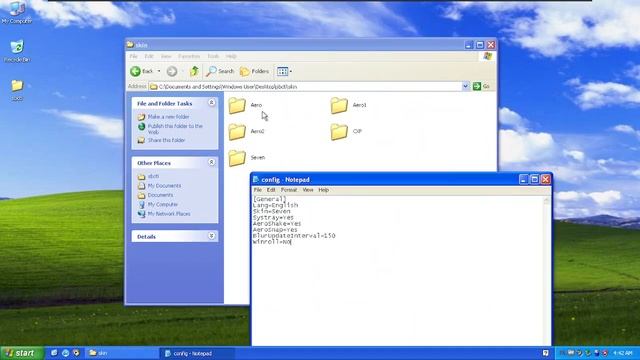640x360 pixels.
Task: Click the Start button
Action: point(22,353)
